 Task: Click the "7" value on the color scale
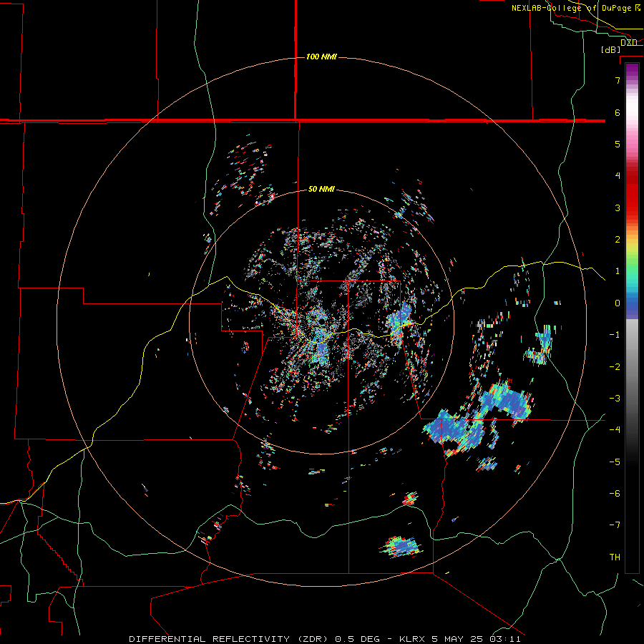tap(618, 80)
